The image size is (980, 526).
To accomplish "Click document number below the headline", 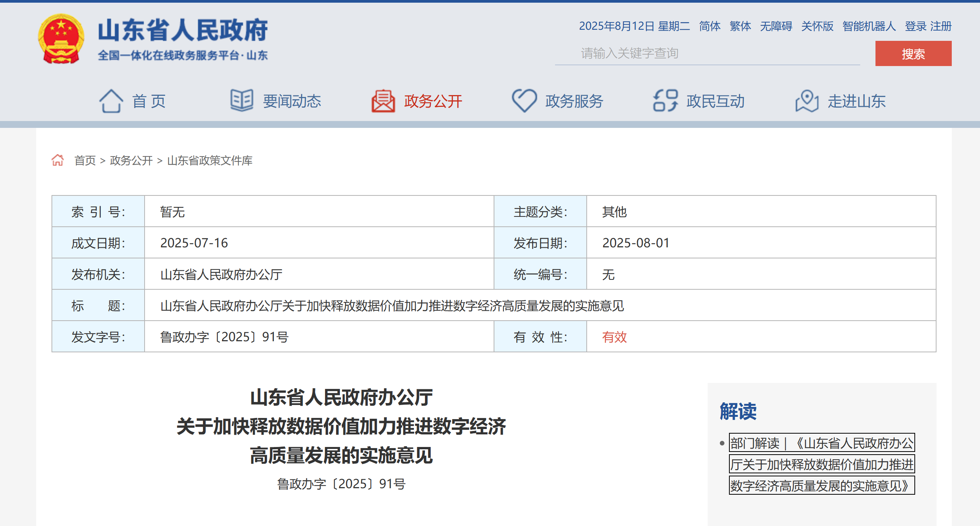I will 341,484.
